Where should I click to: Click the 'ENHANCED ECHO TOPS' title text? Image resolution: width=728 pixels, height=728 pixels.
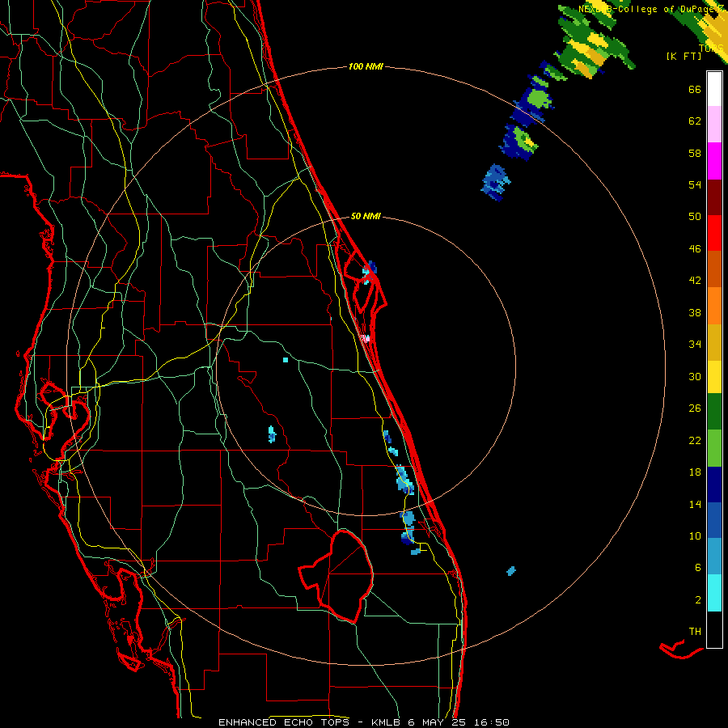coord(284,722)
